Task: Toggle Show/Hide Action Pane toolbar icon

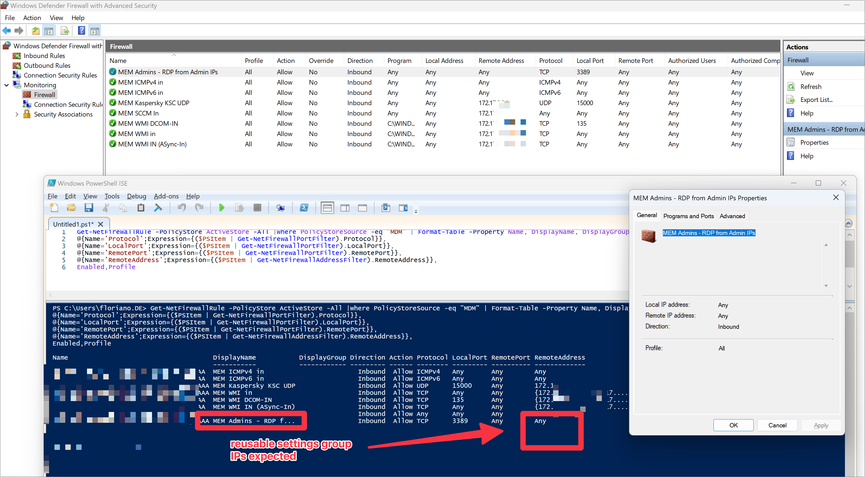Action: (94, 31)
